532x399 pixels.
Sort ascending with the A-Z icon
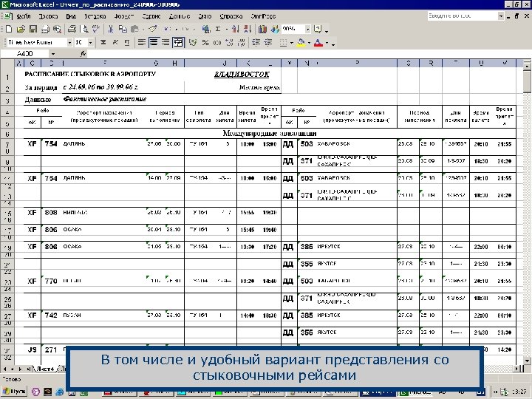point(236,29)
